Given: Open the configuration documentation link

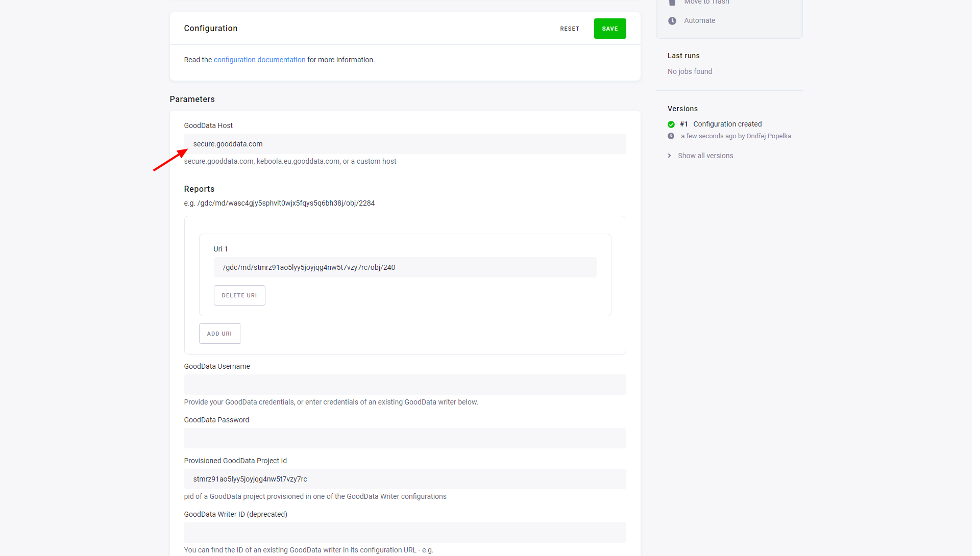Looking at the screenshot, I should pos(259,60).
